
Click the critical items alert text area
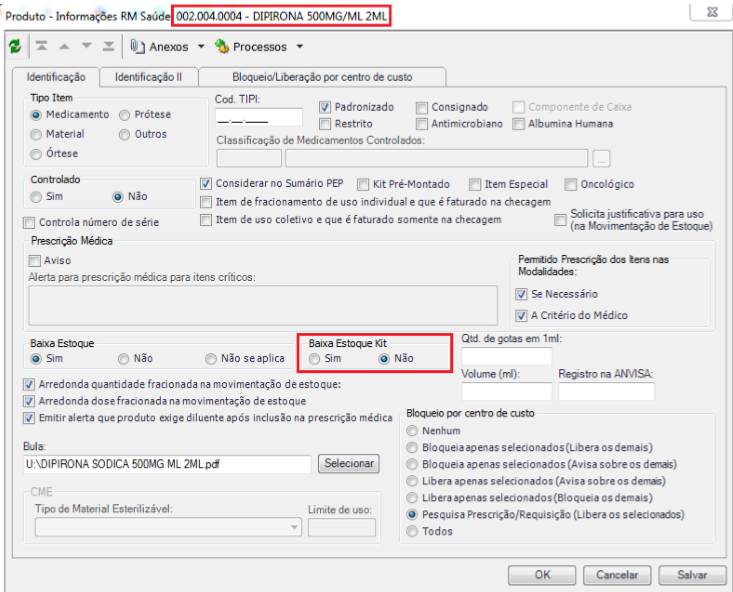(x=263, y=305)
